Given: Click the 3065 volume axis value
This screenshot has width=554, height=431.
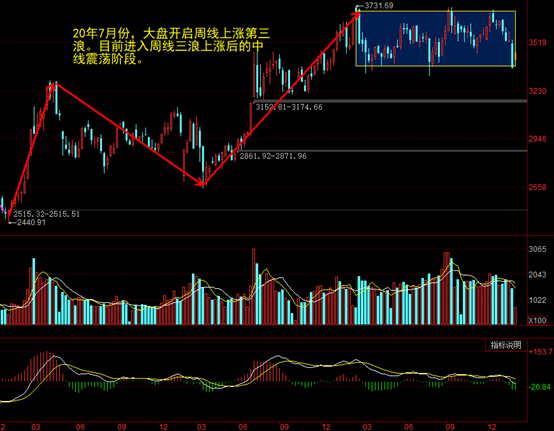Looking at the screenshot, I should 537,249.
